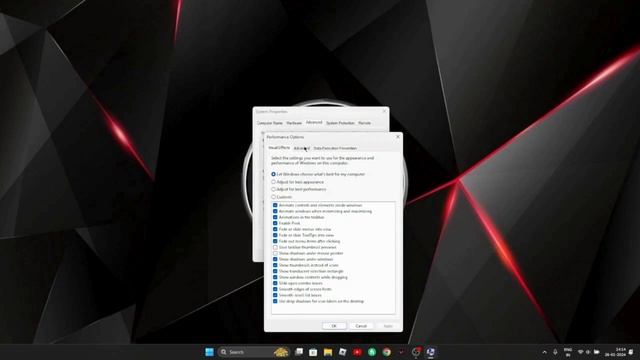This screenshot has height=360, width=640.
Task: Click the volume speaker tray icon
Action: [588, 352]
